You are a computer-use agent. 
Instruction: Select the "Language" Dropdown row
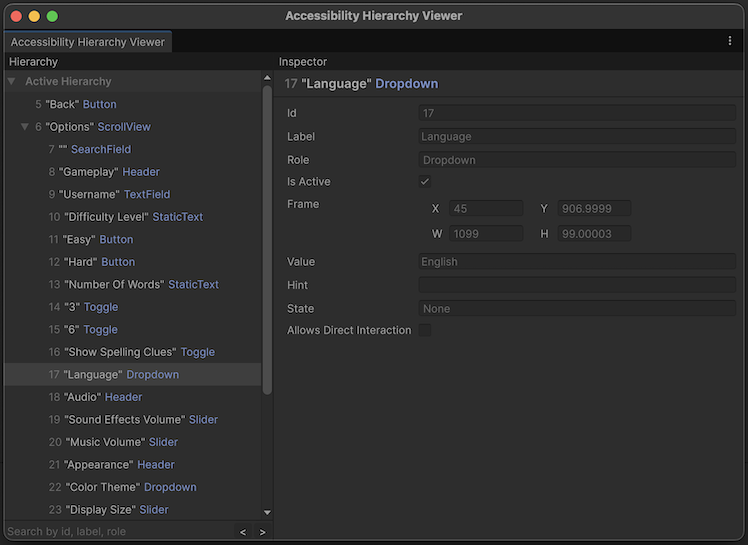(133, 375)
